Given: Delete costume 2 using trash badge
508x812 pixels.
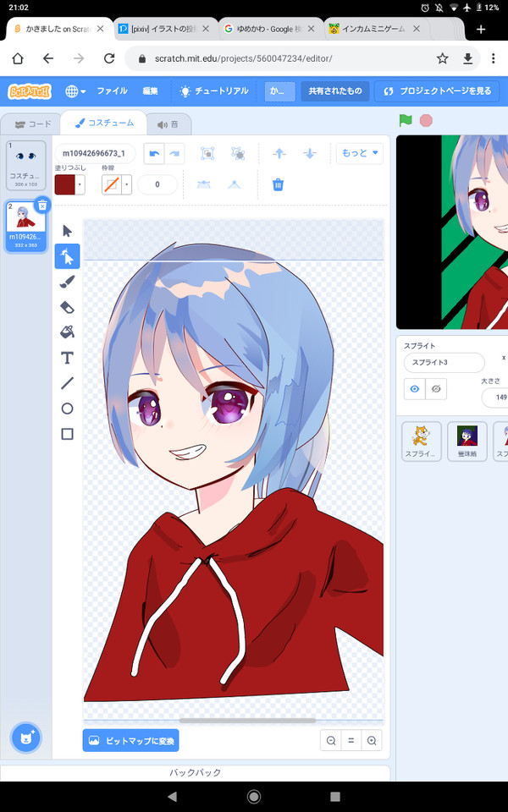Looking at the screenshot, I should (42, 205).
